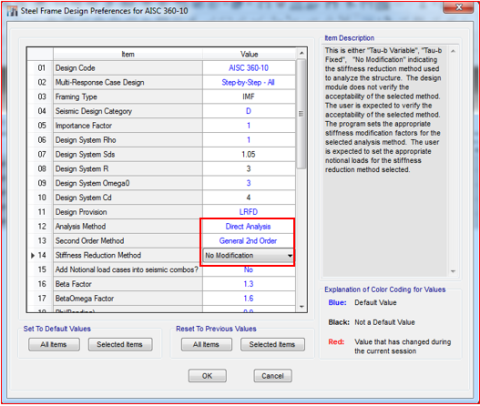Click the Cancel button
480x406 pixels.
point(273,376)
